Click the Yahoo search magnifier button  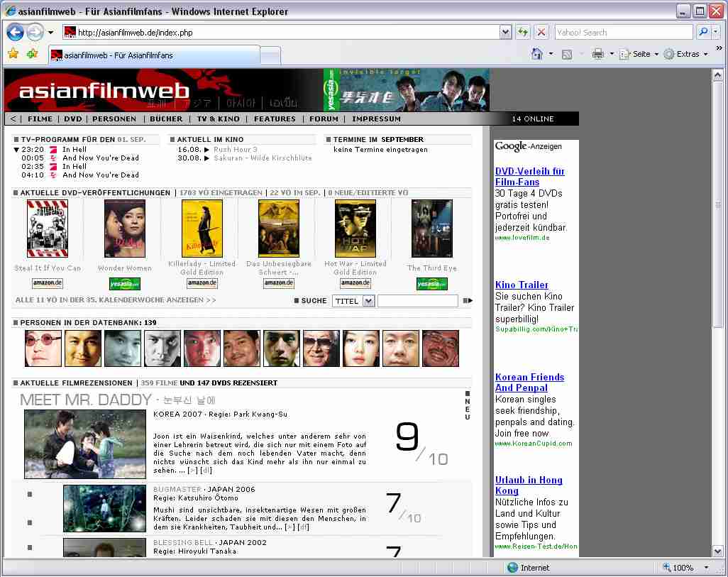pos(703,32)
